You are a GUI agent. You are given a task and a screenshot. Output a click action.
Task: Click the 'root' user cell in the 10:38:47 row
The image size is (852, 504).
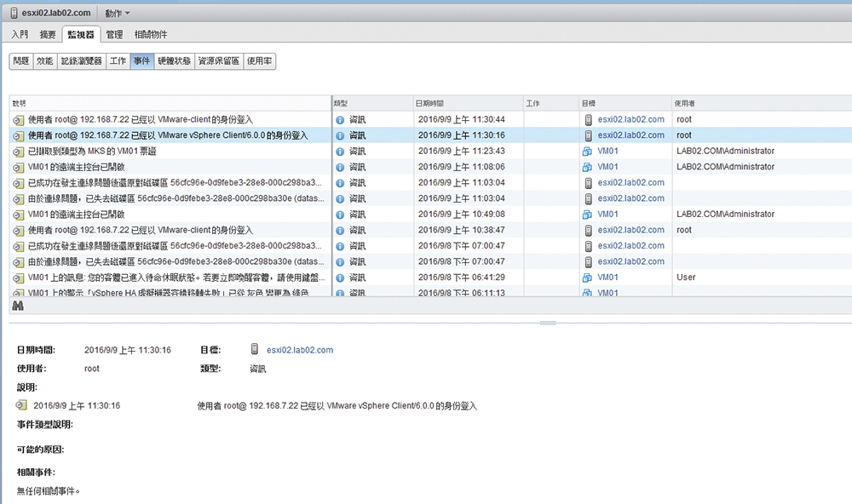[x=684, y=230]
